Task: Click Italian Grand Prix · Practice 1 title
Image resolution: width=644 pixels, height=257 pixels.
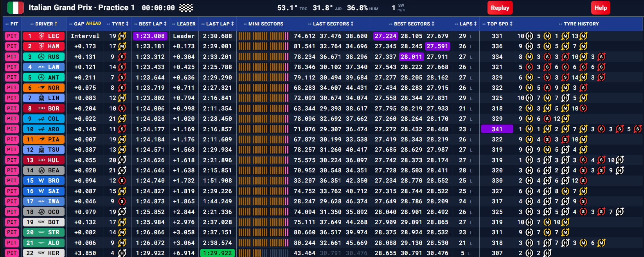Action: tap(81, 7)
